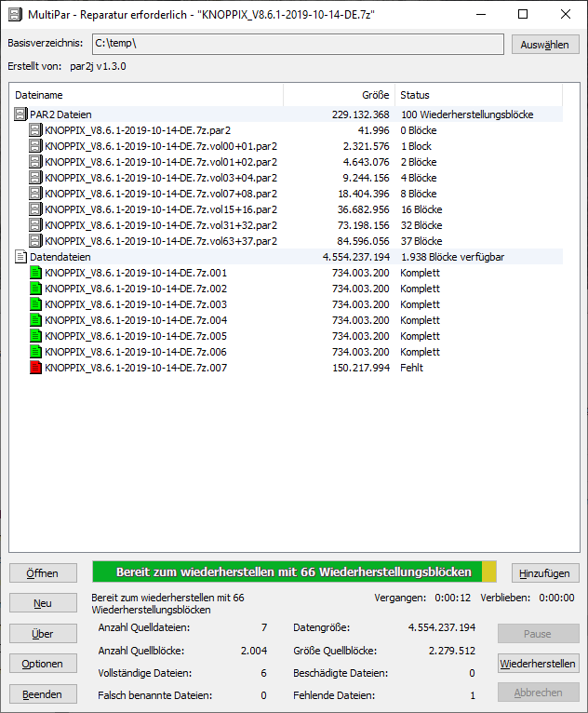Click the PAR2 Dateien group icon

coord(20,114)
